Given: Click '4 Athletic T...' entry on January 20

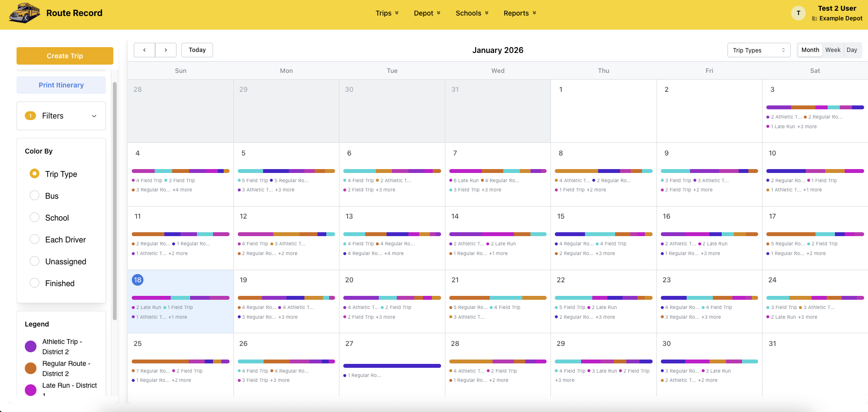Looking at the screenshot, I should tap(361, 308).
